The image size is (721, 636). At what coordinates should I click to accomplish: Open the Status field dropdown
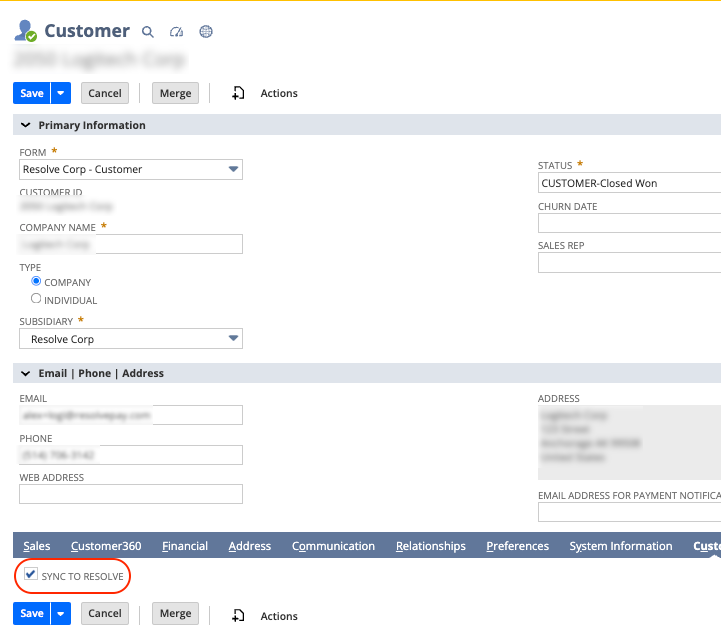(x=628, y=184)
